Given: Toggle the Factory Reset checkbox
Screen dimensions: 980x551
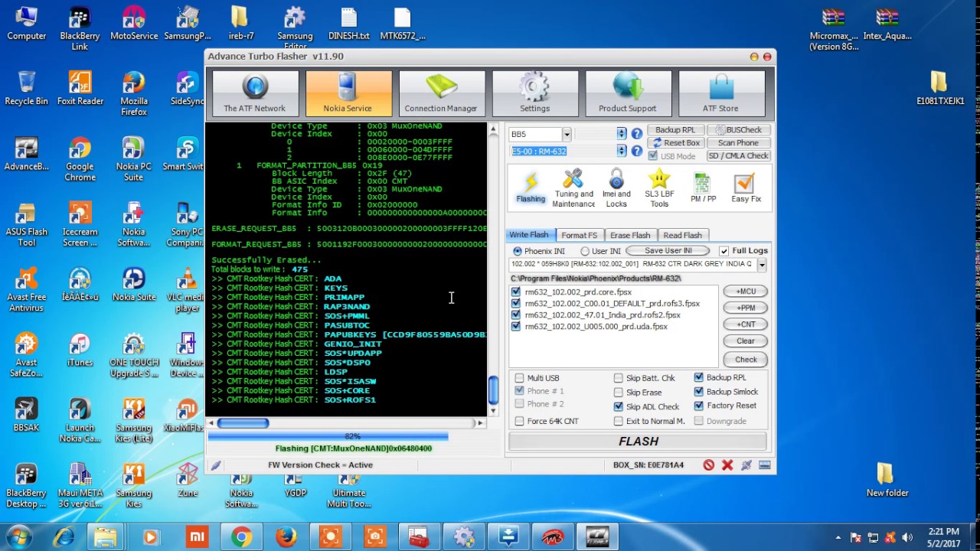Looking at the screenshot, I should coord(699,406).
